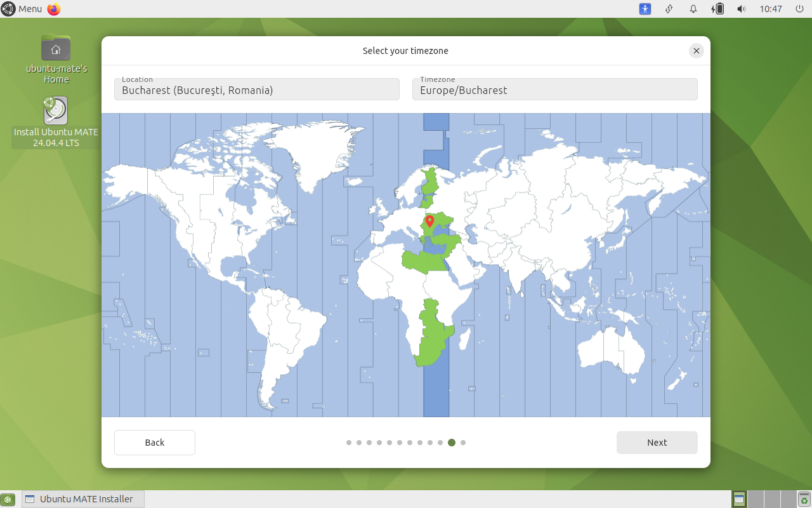The width and height of the screenshot is (812, 508).
Task: Open the Menu in the top panel
Action: tap(22, 9)
